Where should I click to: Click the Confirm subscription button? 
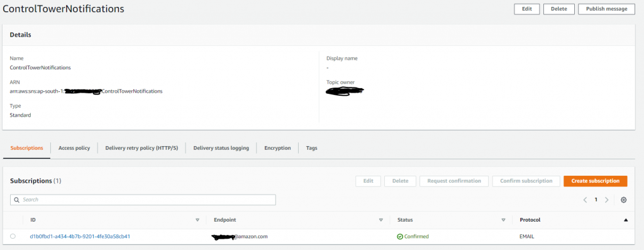tap(526, 181)
